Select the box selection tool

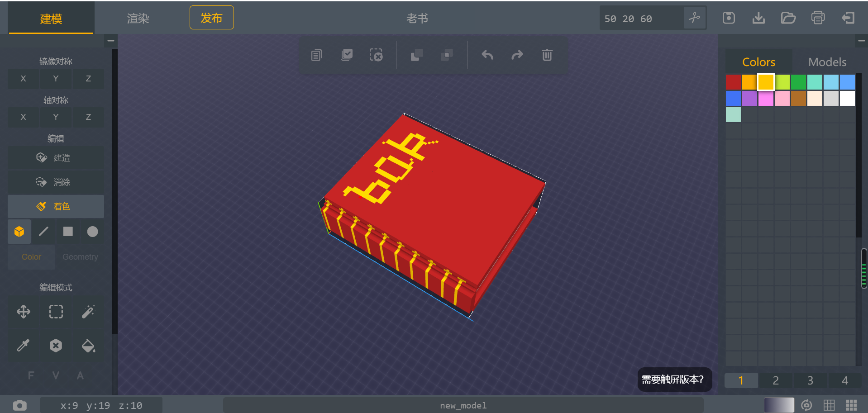[x=56, y=312]
